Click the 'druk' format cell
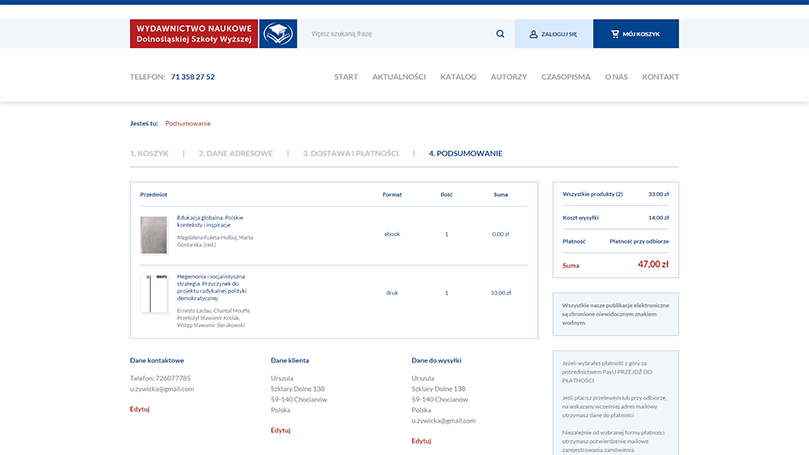The width and height of the screenshot is (809, 455). tap(392, 293)
